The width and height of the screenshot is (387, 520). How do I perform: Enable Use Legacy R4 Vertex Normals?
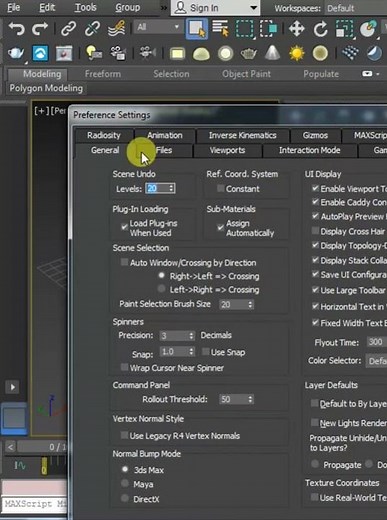click(124, 435)
